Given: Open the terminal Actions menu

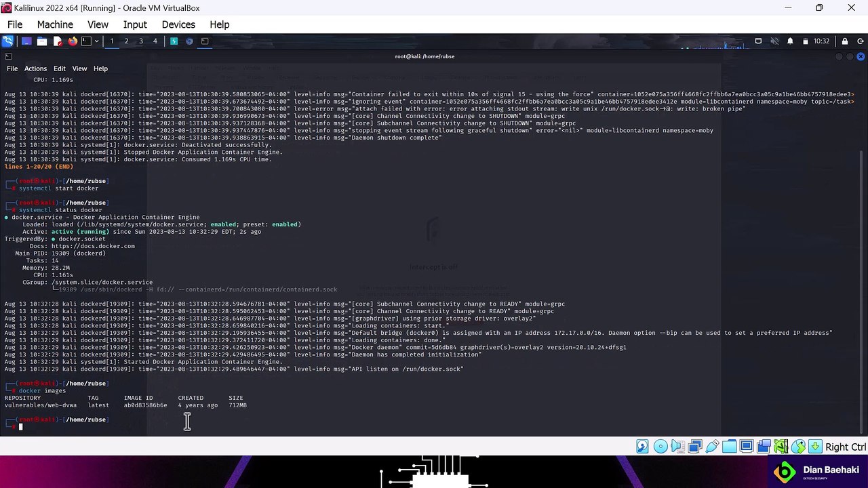Looking at the screenshot, I should pyautogui.click(x=35, y=68).
